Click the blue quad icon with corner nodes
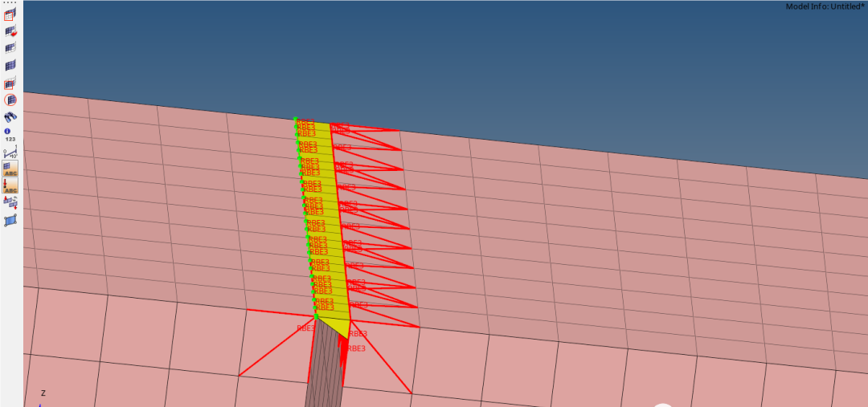The width and height of the screenshot is (868, 407). point(10,220)
